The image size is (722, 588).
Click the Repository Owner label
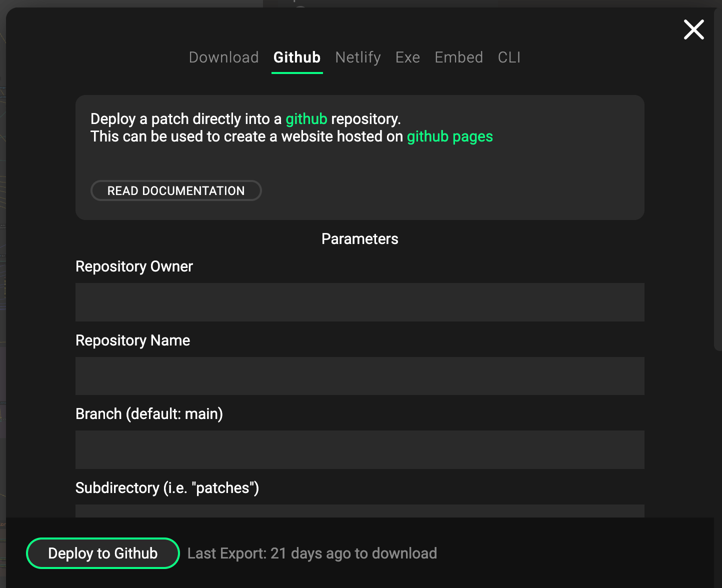pyautogui.click(x=134, y=266)
